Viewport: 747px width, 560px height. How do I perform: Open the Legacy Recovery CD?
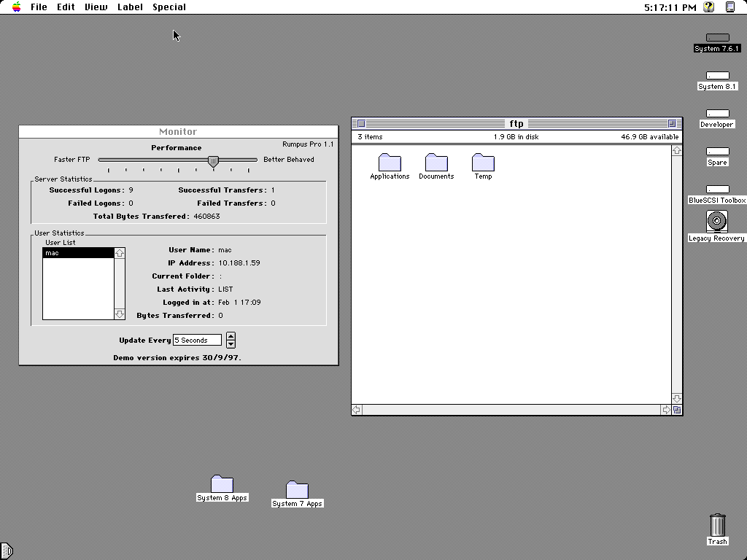tap(716, 222)
